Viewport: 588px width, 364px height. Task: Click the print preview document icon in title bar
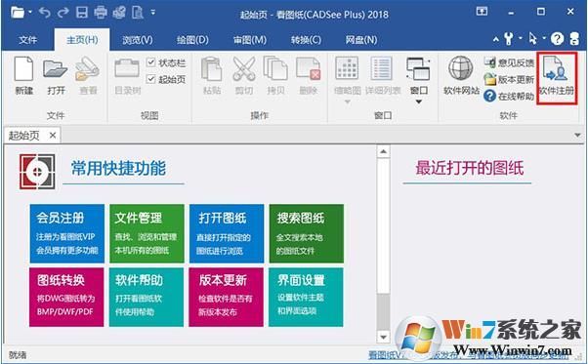138,13
